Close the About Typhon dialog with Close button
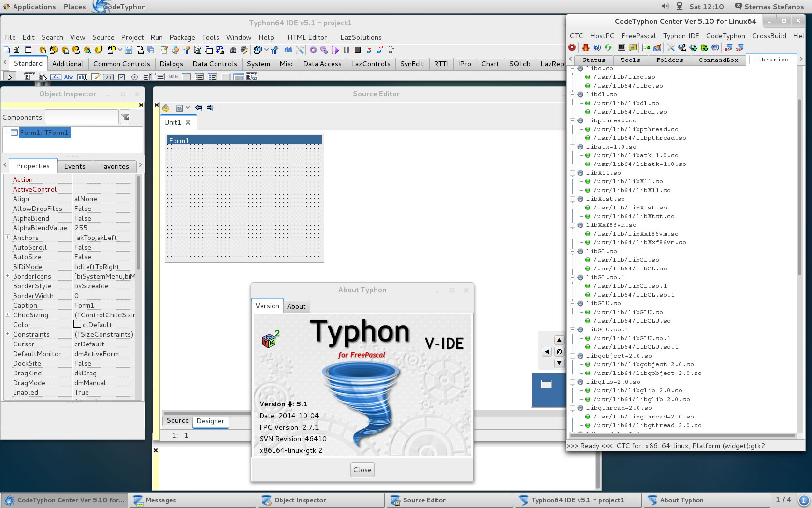This screenshot has width=812, height=508. pyautogui.click(x=362, y=470)
